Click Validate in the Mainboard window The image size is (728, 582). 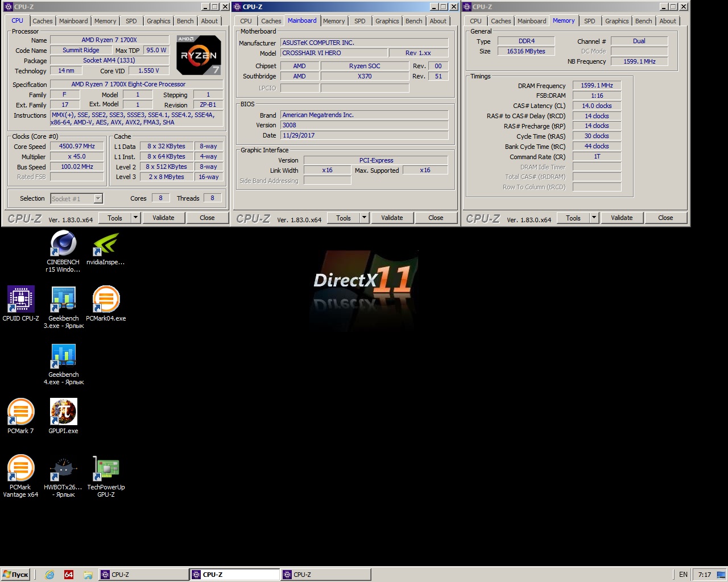[x=392, y=218]
